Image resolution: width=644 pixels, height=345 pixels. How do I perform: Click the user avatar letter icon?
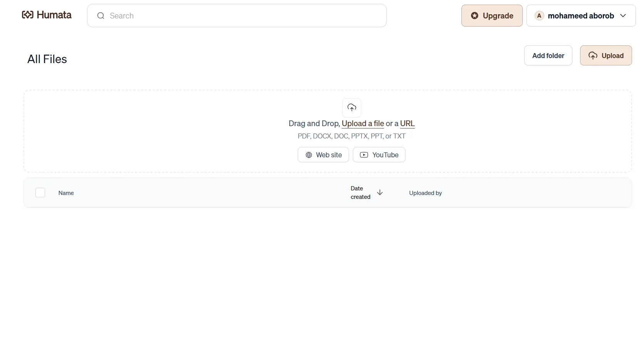pyautogui.click(x=539, y=16)
